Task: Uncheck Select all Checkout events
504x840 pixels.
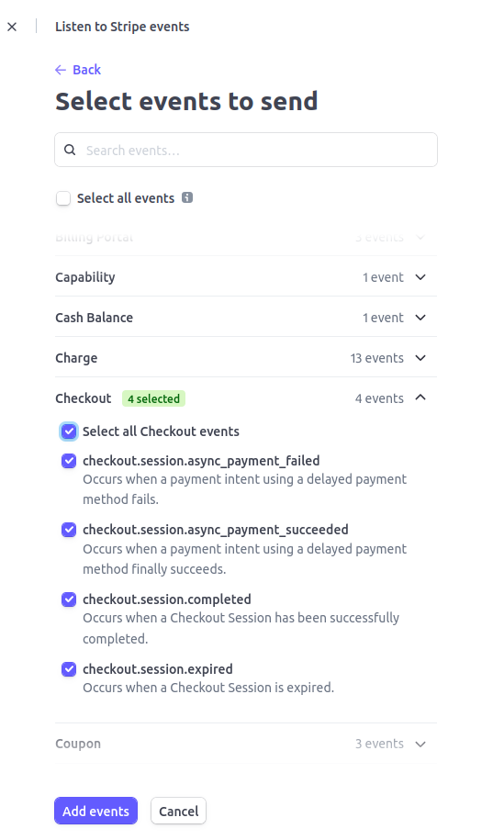Action: click(x=69, y=431)
